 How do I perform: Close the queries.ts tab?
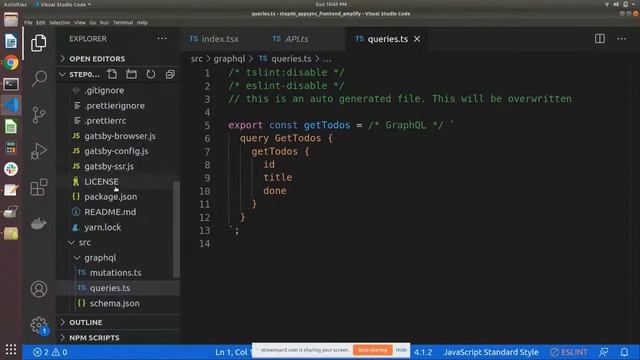(417, 39)
